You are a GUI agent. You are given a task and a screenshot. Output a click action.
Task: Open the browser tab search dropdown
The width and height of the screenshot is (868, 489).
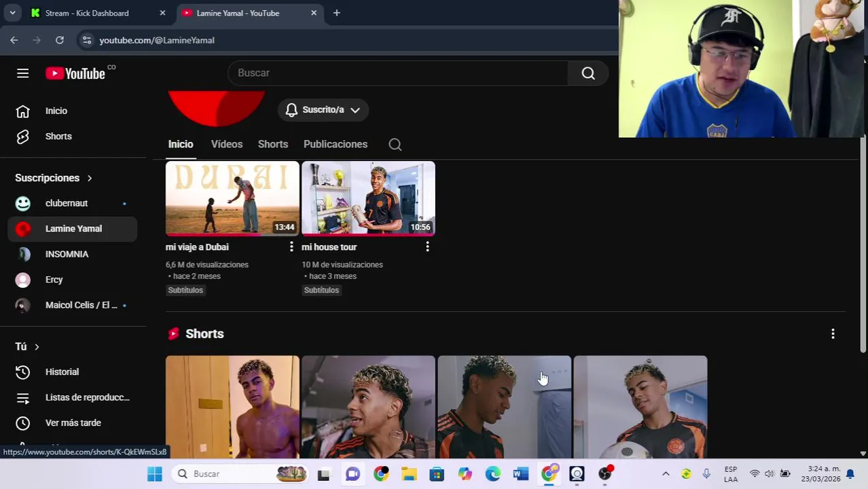click(x=12, y=13)
